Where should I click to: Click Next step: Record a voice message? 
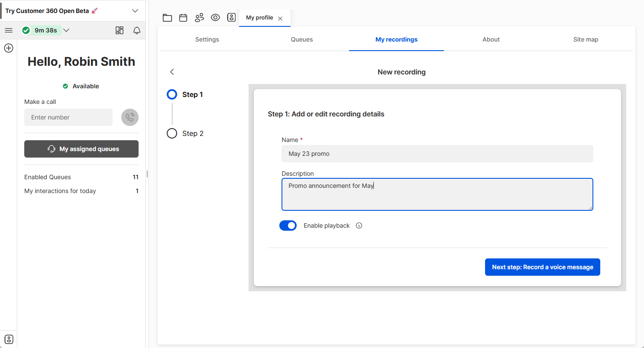(x=543, y=267)
